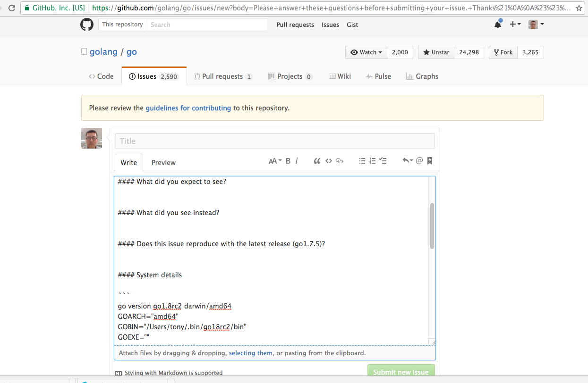This screenshot has height=383, width=588.
Task: Apply italic text formatting icon
Action: click(297, 161)
